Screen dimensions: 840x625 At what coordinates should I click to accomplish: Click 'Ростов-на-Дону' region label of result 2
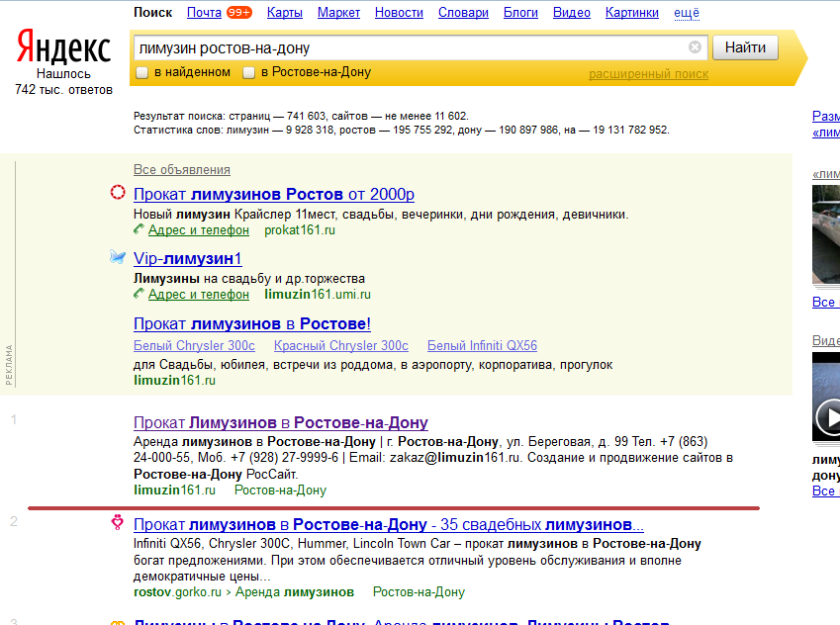click(x=419, y=591)
